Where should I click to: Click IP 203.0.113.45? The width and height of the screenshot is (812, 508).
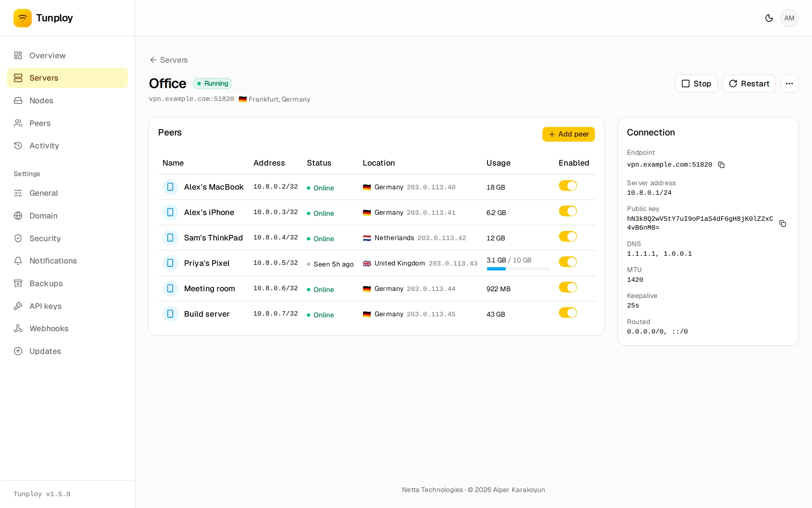(431, 314)
